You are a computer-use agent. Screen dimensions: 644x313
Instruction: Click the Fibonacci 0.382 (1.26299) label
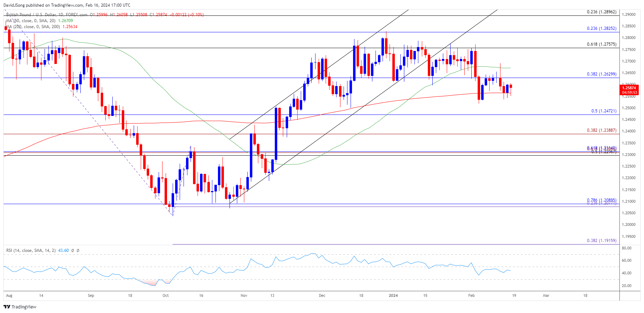(602, 74)
